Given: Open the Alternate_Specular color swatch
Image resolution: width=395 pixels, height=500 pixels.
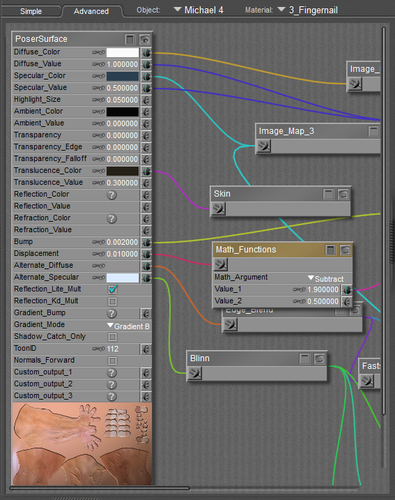Looking at the screenshot, I should (x=122, y=278).
